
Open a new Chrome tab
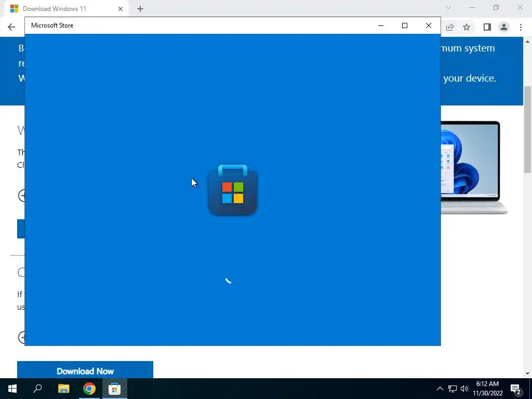(140, 9)
